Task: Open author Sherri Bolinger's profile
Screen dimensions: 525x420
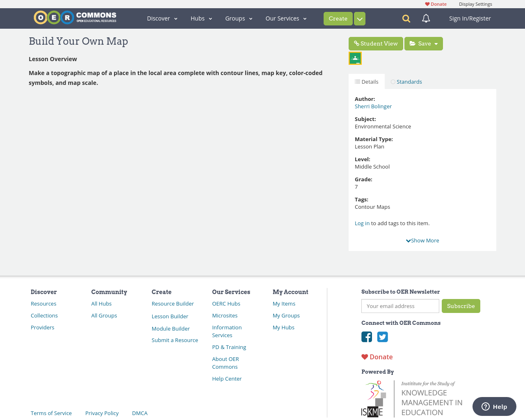Action: [x=373, y=106]
